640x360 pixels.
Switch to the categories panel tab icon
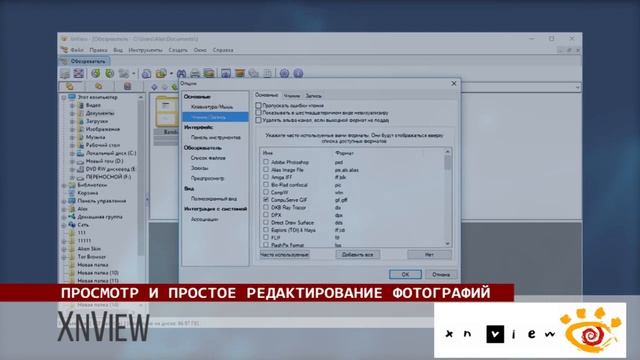pyautogui.click(x=127, y=87)
